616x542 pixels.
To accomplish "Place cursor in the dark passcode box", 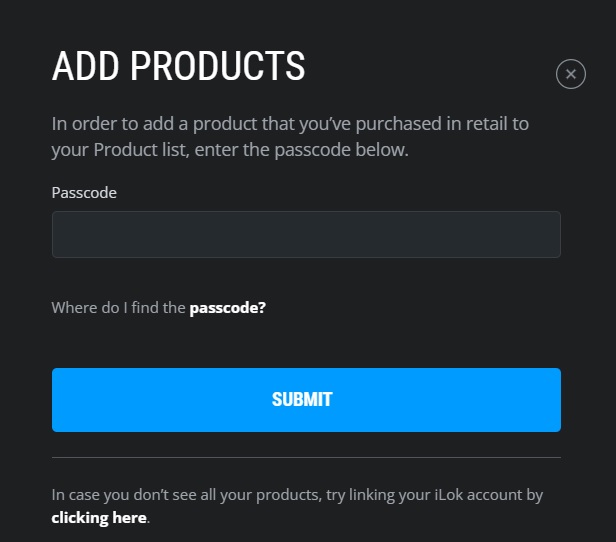I will pyautogui.click(x=306, y=234).
